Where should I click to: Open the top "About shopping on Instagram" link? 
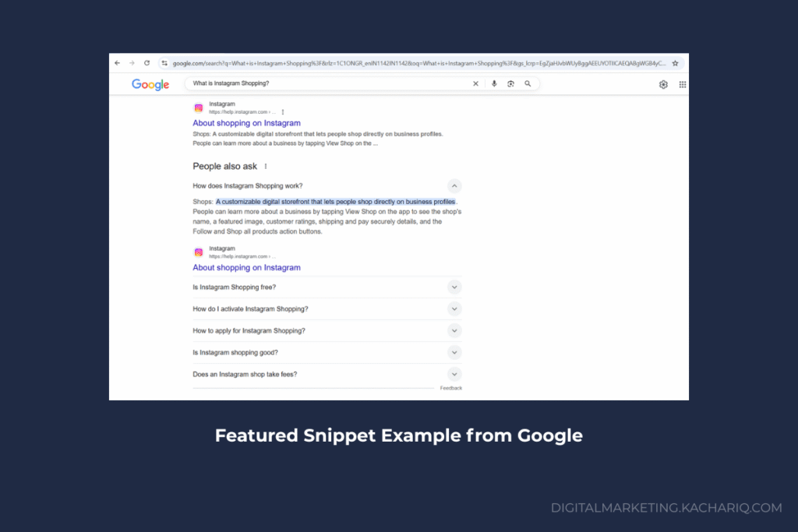[x=246, y=123]
